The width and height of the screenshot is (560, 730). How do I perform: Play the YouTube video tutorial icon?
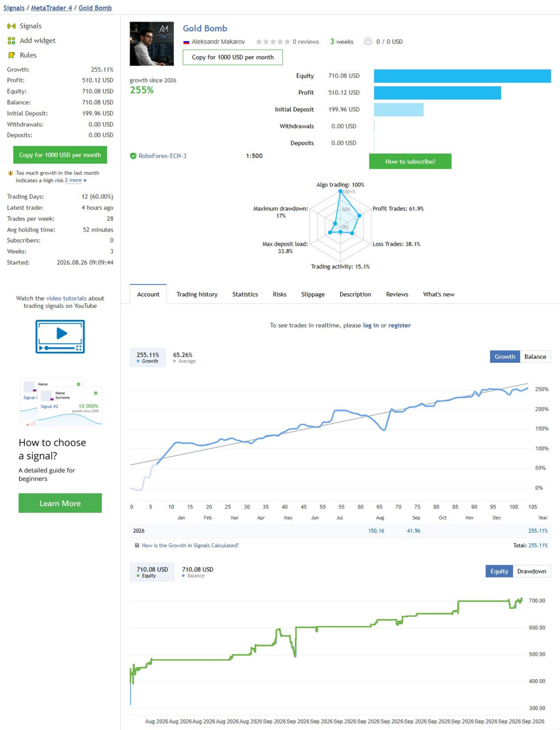click(x=60, y=336)
